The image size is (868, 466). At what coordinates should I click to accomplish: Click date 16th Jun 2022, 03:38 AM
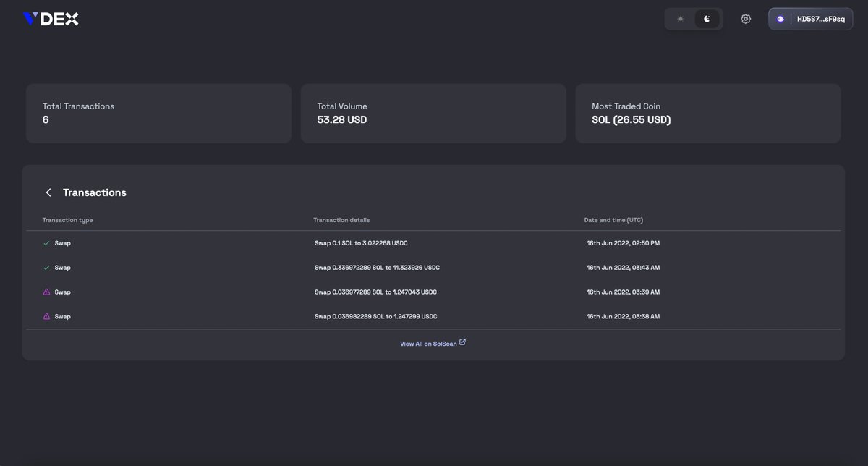pos(623,317)
